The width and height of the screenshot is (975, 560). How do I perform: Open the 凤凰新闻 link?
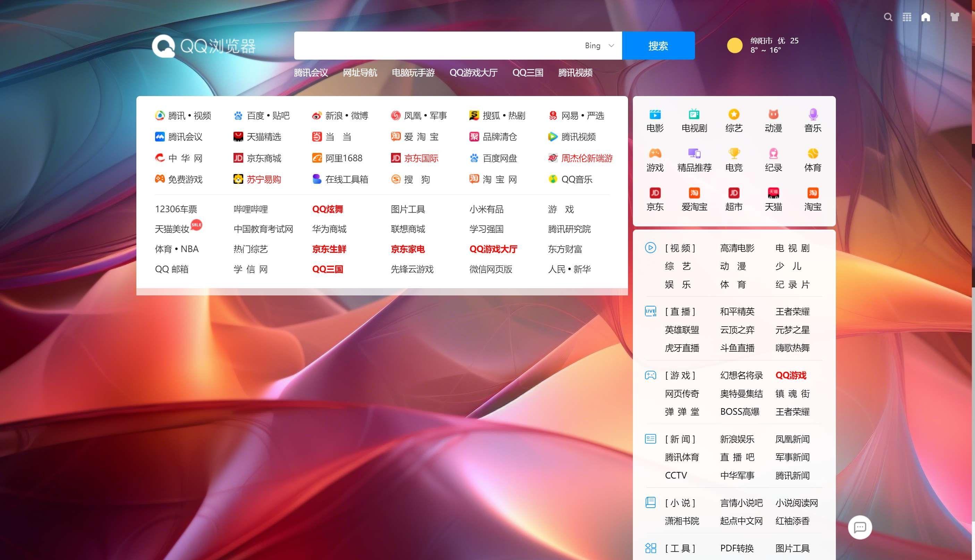[x=792, y=439]
